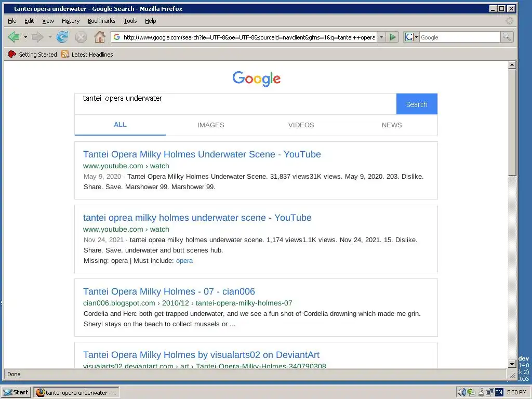Open the Forward history dropdown arrow
Image resolution: width=532 pixels, height=399 pixels.
pos(50,37)
